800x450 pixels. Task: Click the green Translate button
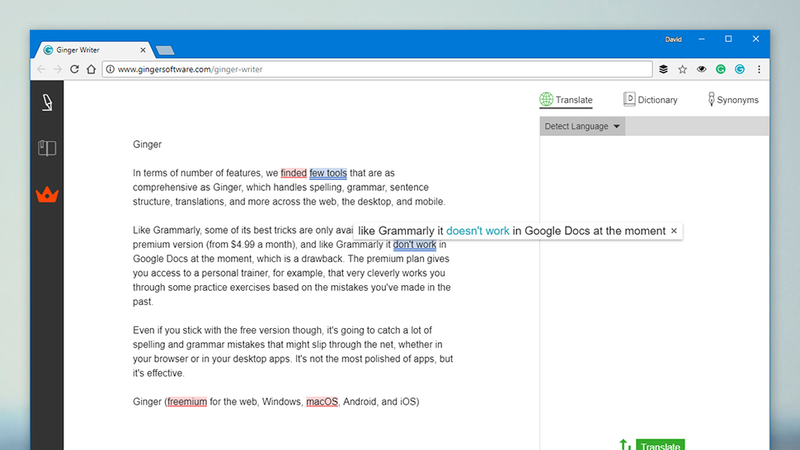coord(660,445)
